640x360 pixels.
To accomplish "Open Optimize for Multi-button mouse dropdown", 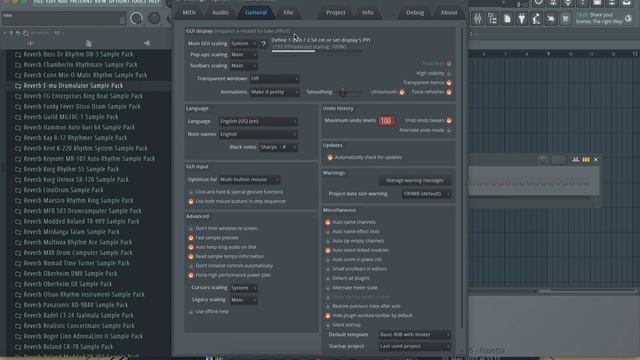I will point(249,180).
